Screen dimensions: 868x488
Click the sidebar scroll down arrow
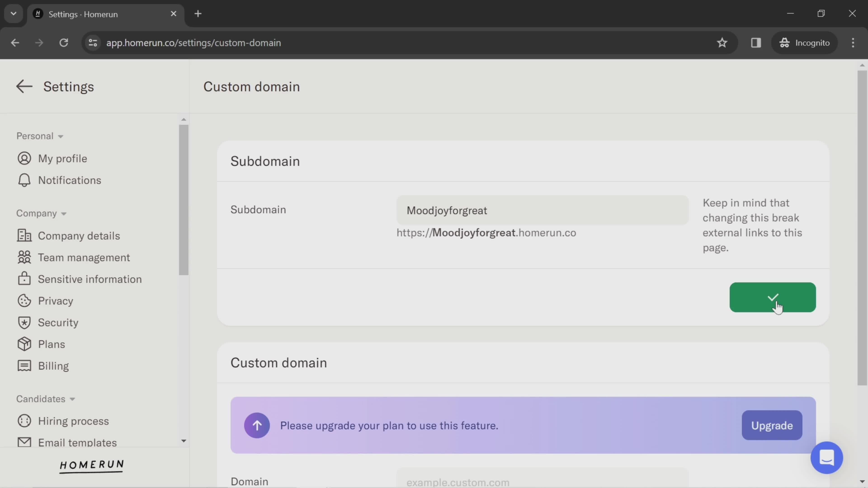(x=184, y=441)
